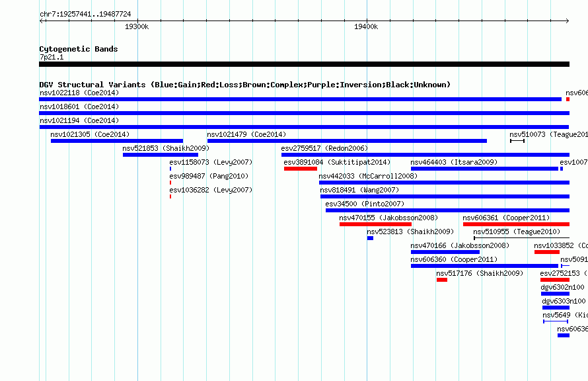Click the blue bar under esv34500 (Pinto2007)

pyautogui.click(x=447, y=210)
